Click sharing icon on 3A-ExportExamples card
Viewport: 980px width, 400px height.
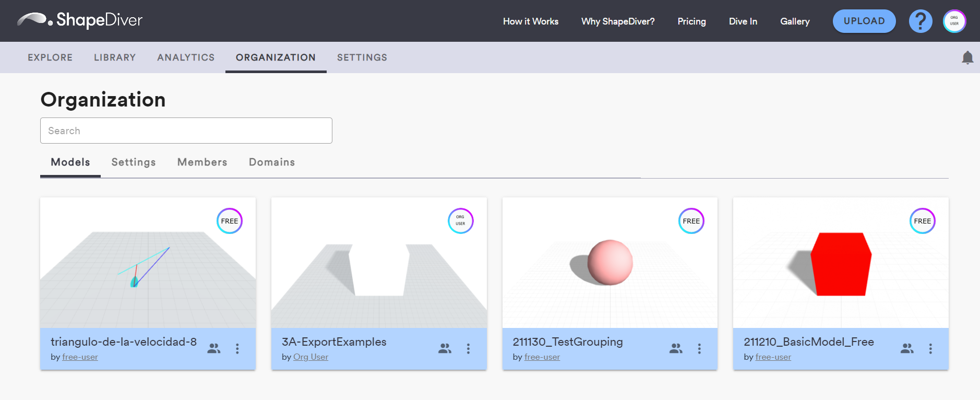[x=445, y=349]
